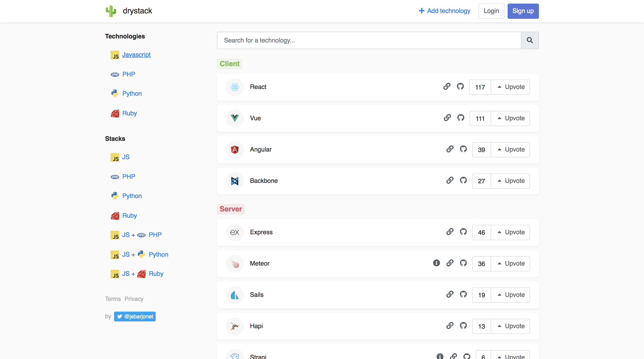Screen dimensions: 644x359
Task: Click the search magnifier icon
Action: [530, 40]
